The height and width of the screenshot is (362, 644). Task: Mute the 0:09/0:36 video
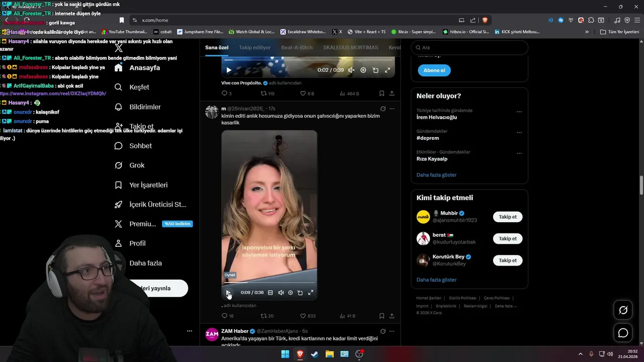click(x=281, y=293)
